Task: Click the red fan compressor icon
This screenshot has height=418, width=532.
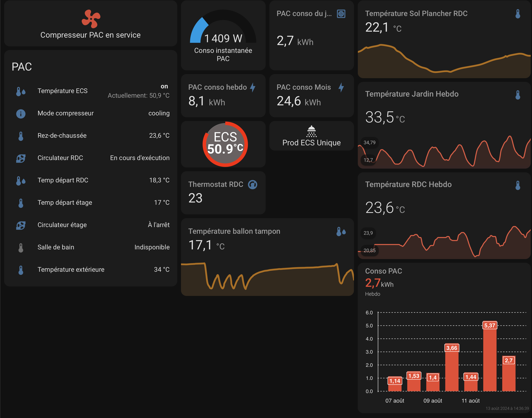Action: click(x=91, y=19)
